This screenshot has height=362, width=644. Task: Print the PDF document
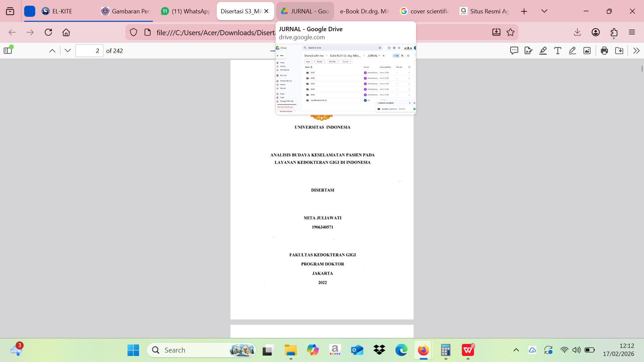(604, 51)
